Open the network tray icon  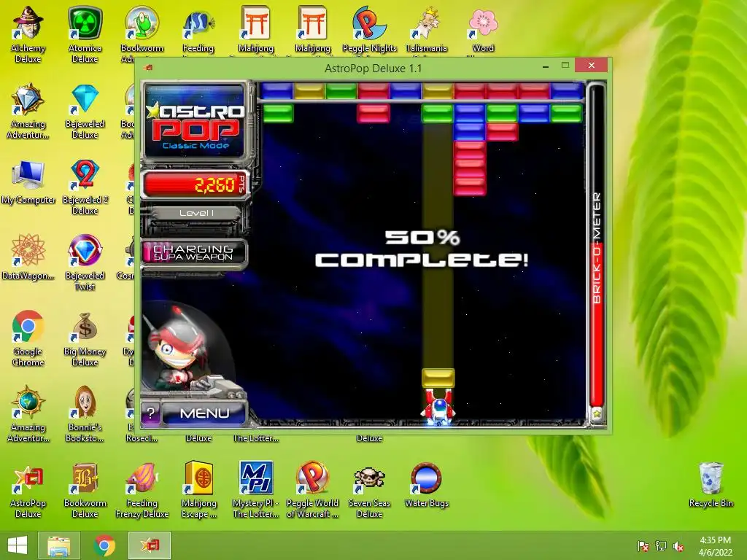[661, 546]
